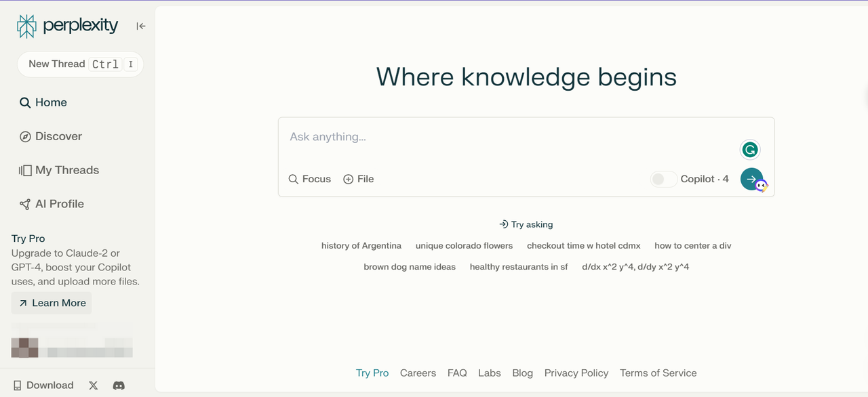Go to Home in the sidebar
868x397 pixels.
pos(43,102)
